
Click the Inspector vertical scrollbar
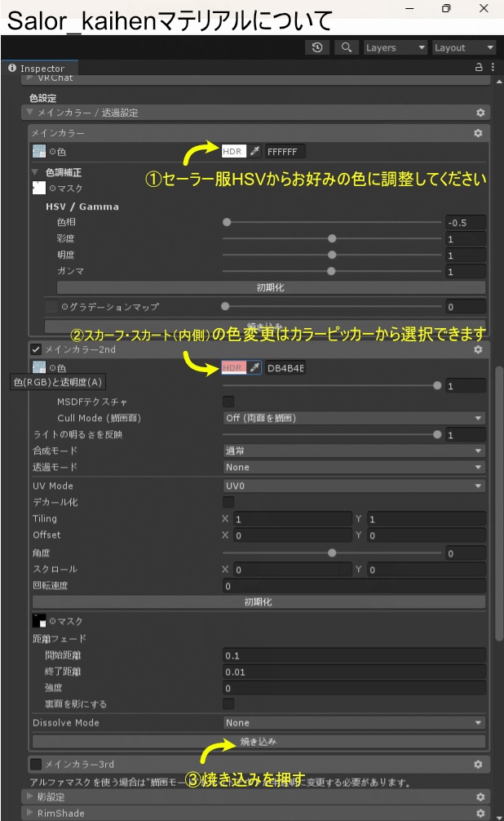pos(499,503)
